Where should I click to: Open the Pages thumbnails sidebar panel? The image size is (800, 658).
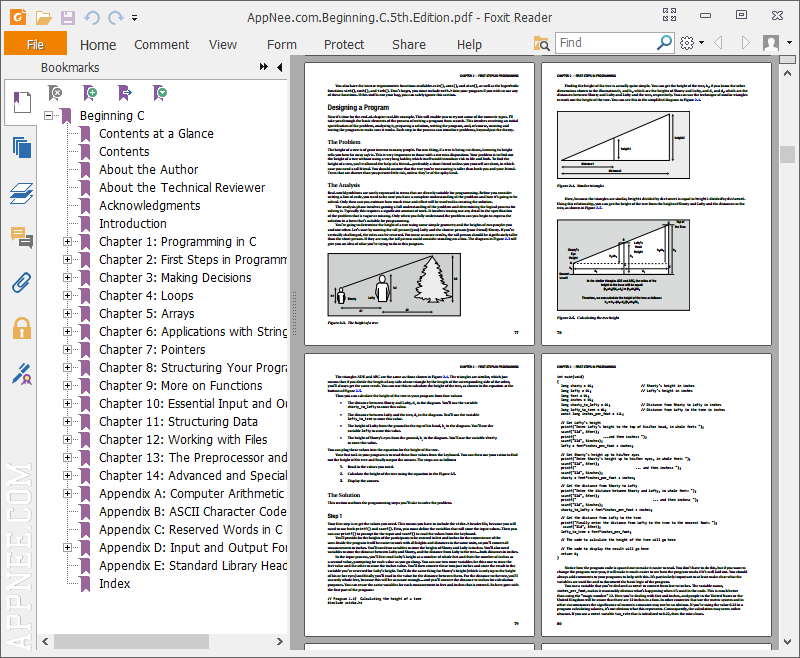coord(21,148)
